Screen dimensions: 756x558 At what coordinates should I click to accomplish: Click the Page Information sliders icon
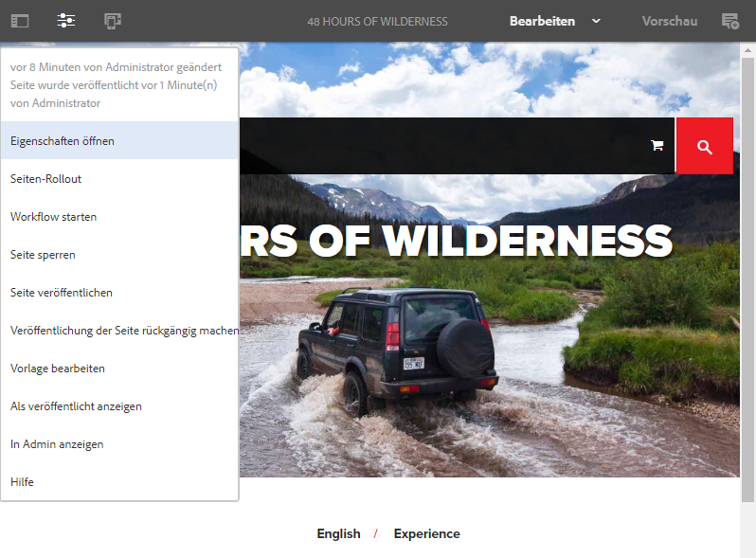click(x=66, y=21)
